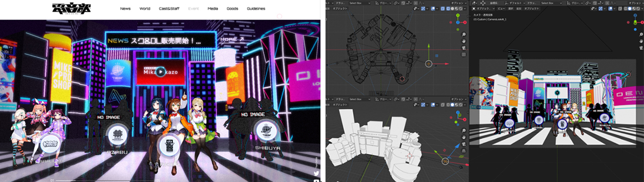Open ビュー menu in right camera viewport
Screen dimensions: 644x182
tap(502, 9)
